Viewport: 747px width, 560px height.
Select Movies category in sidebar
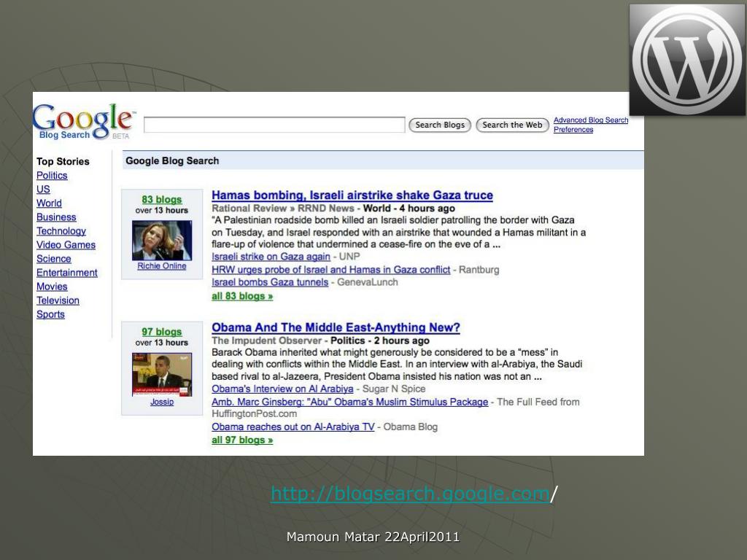point(52,286)
